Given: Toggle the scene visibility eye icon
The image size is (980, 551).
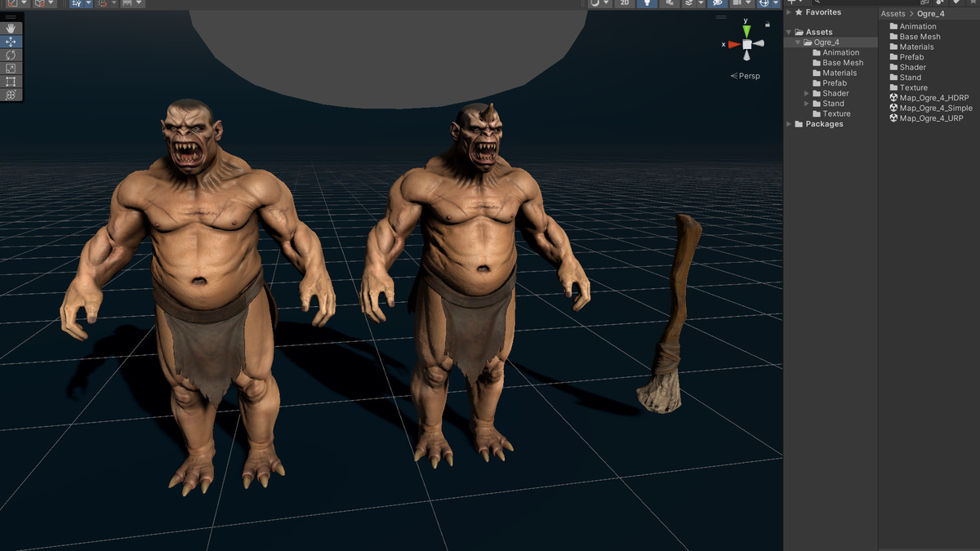Looking at the screenshot, I should pyautogui.click(x=717, y=3).
